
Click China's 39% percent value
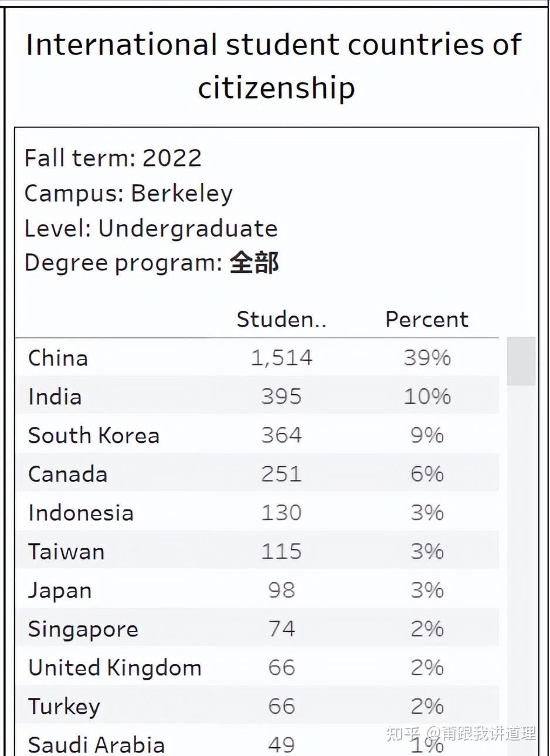pyautogui.click(x=427, y=358)
